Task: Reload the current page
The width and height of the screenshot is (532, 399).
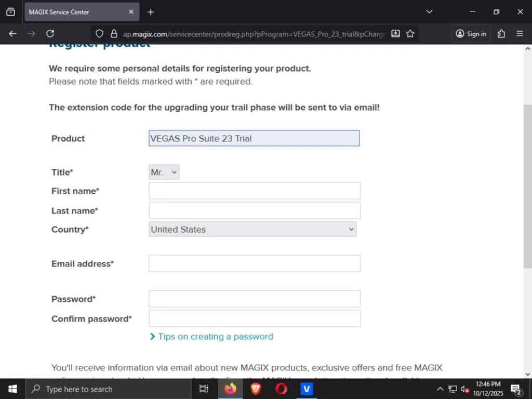Action: (50, 34)
